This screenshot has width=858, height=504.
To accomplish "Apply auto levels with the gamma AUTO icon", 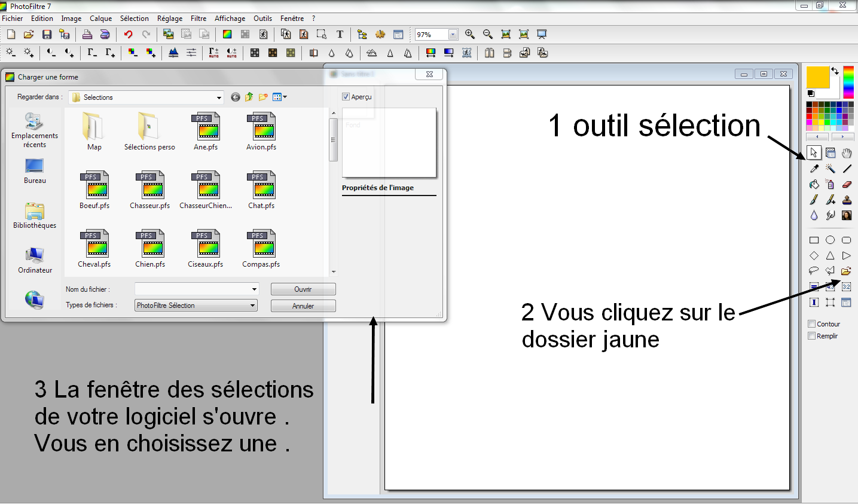I will 213,53.
